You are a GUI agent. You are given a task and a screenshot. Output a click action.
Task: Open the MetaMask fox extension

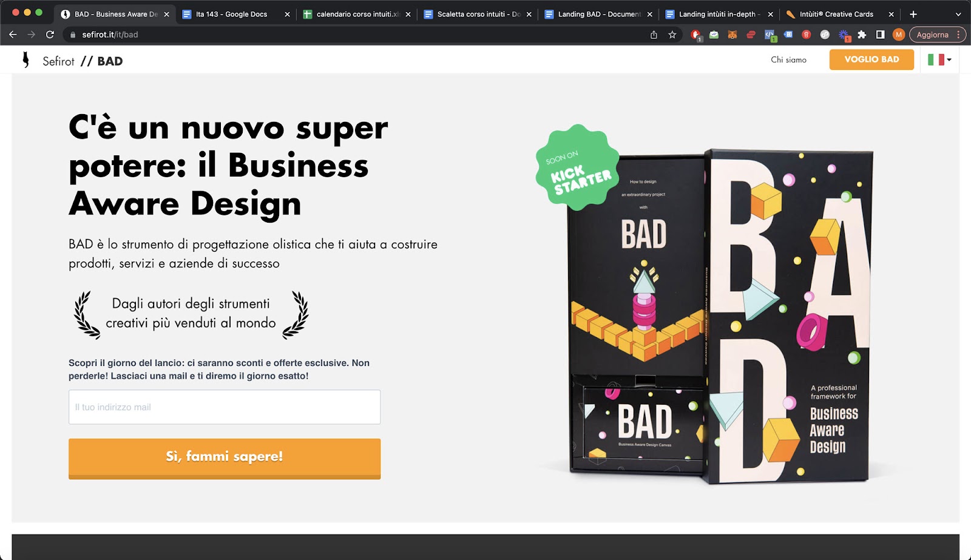point(732,35)
